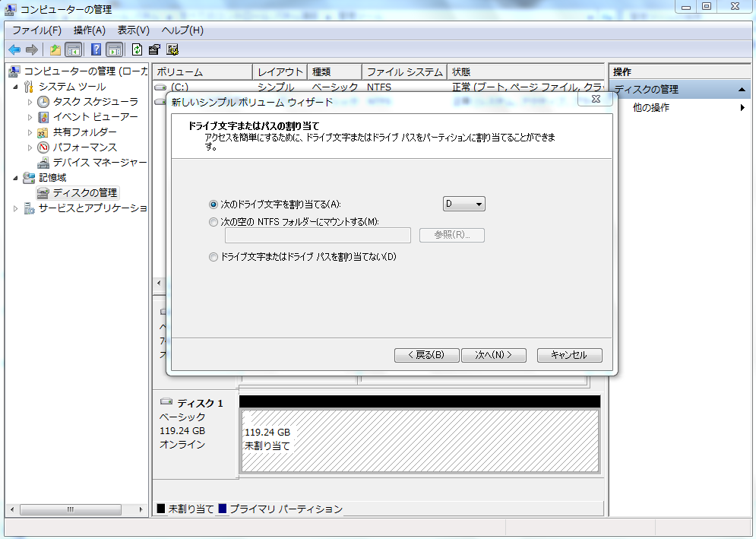756x539 pixels.
Task: Select システム ツール node in the tree
Action: click(72, 87)
